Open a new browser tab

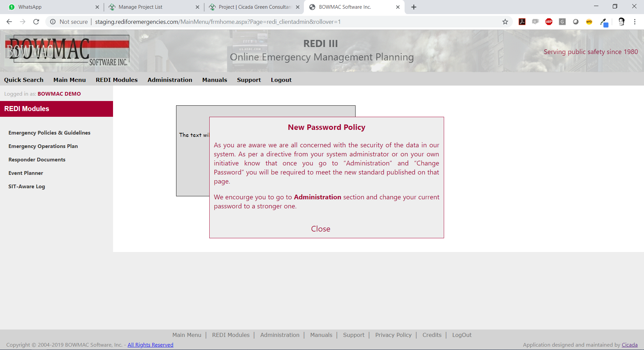414,7
